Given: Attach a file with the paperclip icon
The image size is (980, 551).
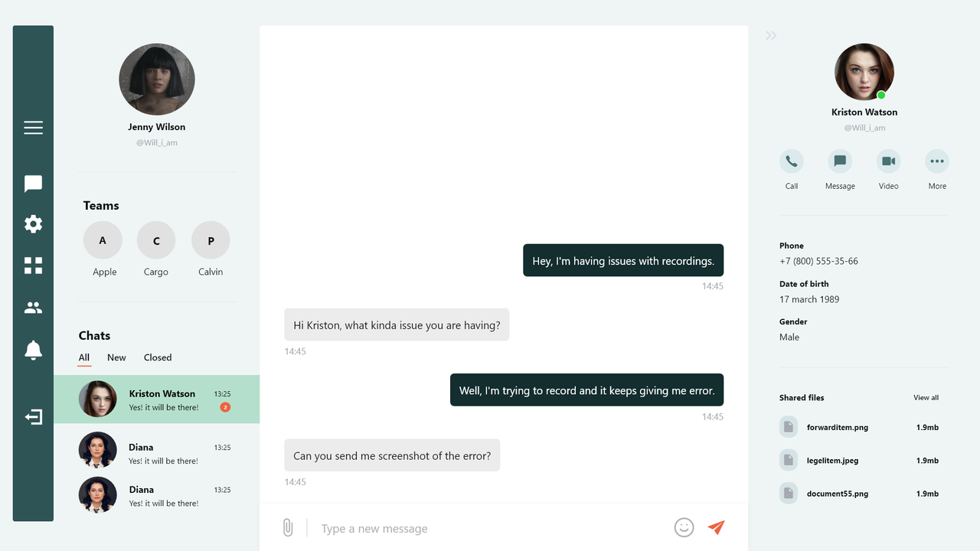Looking at the screenshot, I should click(x=288, y=527).
